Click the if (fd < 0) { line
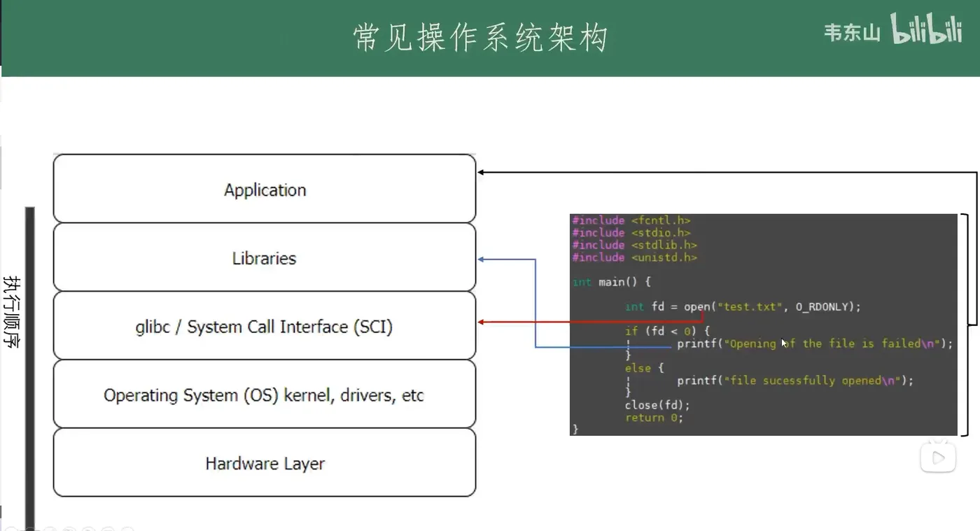Image resolution: width=980 pixels, height=531 pixels. [x=668, y=331]
